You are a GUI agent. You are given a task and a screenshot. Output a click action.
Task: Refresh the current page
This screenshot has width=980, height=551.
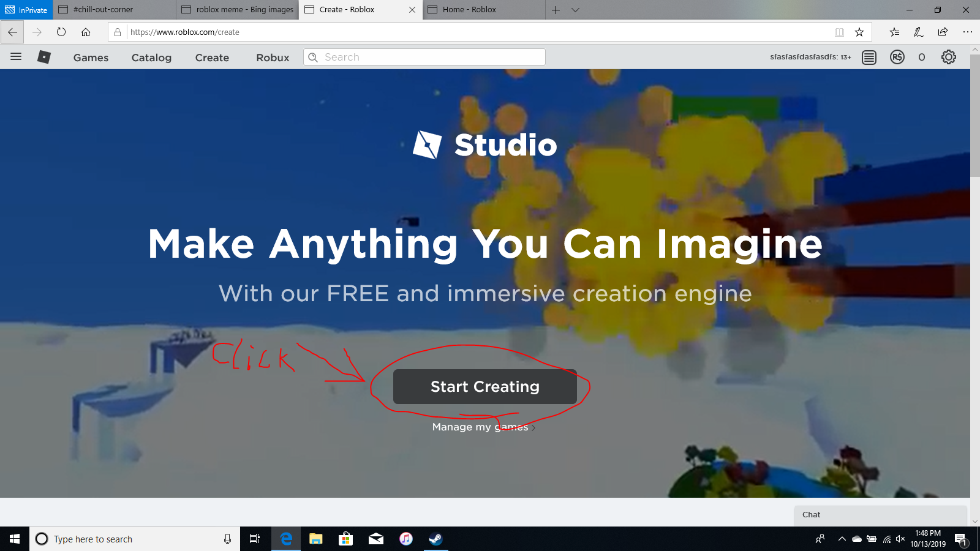point(61,32)
